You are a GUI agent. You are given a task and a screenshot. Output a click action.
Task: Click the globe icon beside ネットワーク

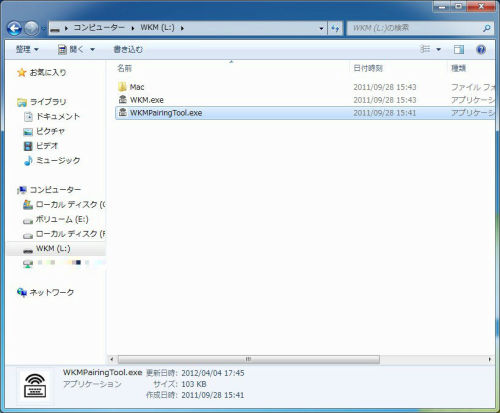click(22, 292)
